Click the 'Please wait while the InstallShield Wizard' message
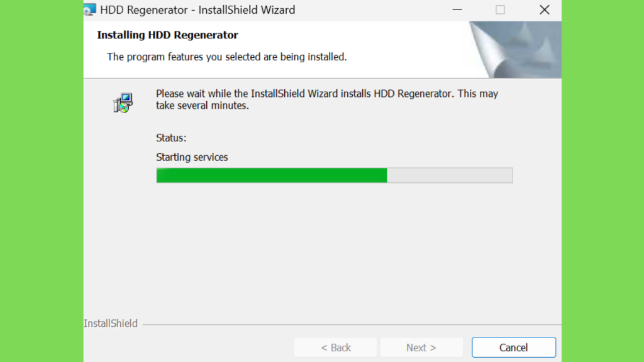 pyautogui.click(x=327, y=99)
